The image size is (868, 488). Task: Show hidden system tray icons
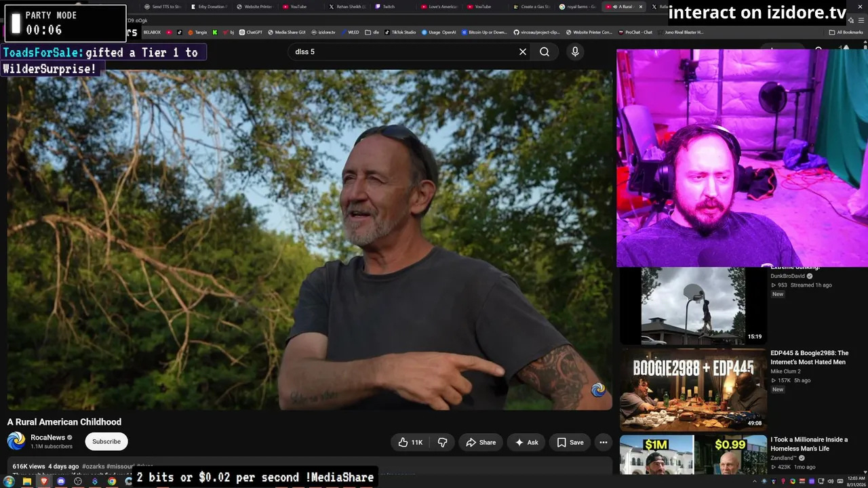(754, 481)
